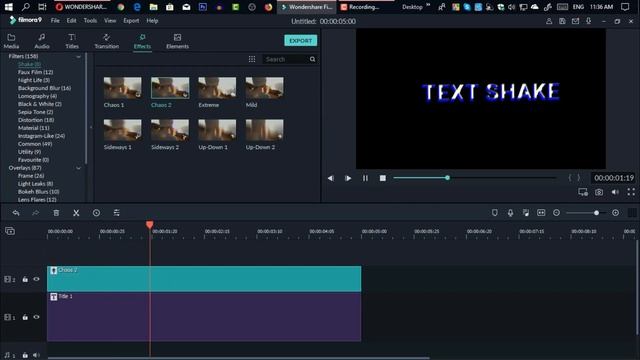Click the speed/duration clock icon
640x360 pixels.
pyautogui.click(x=96, y=213)
